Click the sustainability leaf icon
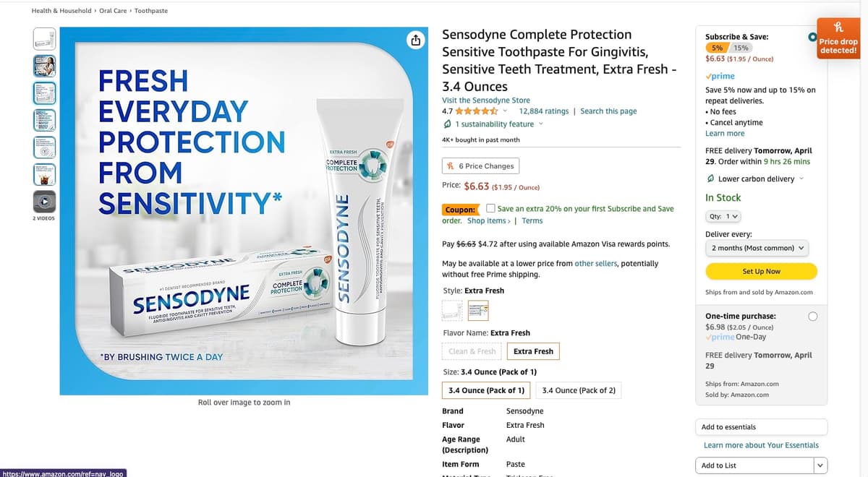The height and width of the screenshot is (477, 868). coord(448,124)
